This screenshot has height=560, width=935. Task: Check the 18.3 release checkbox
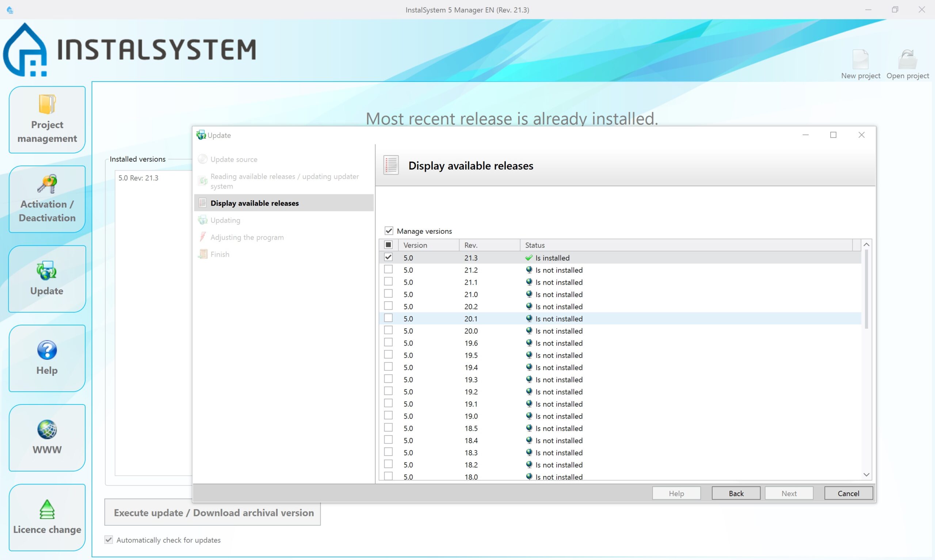click(x=388, y=452)
